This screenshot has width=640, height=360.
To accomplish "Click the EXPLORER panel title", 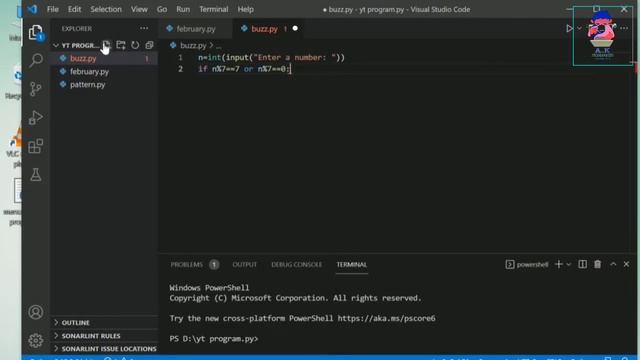I will 77,29.
